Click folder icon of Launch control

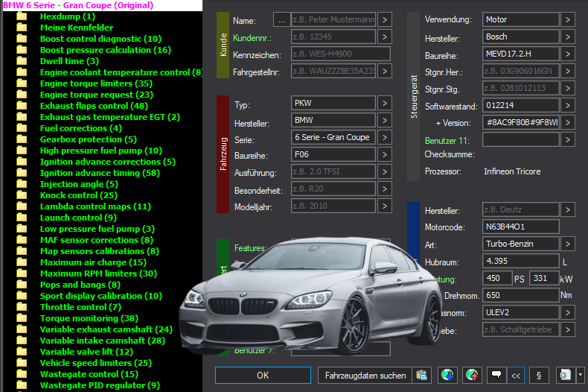(22, 218)
